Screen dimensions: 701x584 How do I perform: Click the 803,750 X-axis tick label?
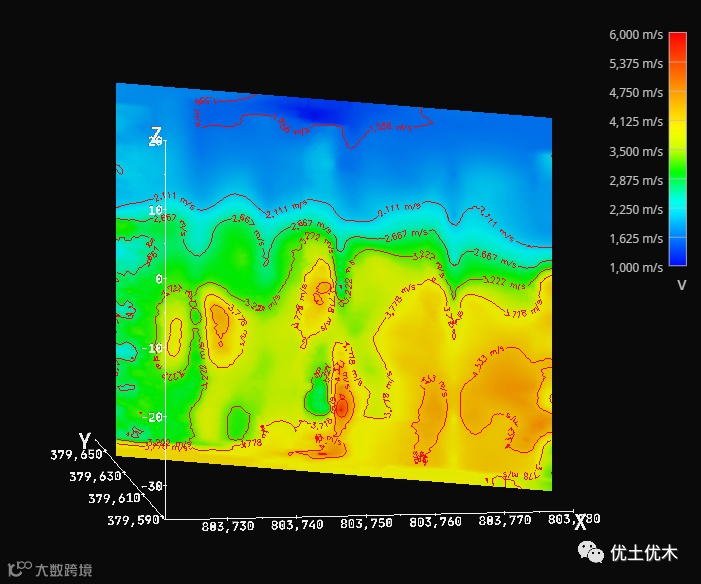point(366,523)
